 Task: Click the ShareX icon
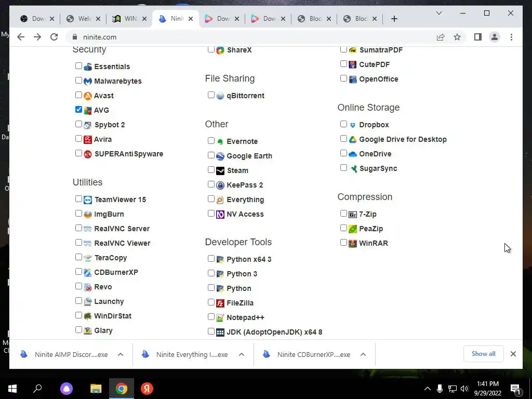click(x=220, y=50)
